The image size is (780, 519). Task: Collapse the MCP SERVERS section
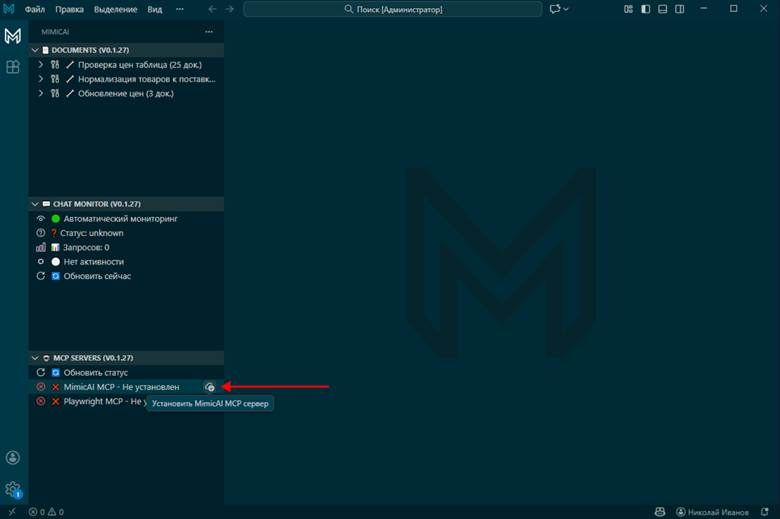(36, 357)
